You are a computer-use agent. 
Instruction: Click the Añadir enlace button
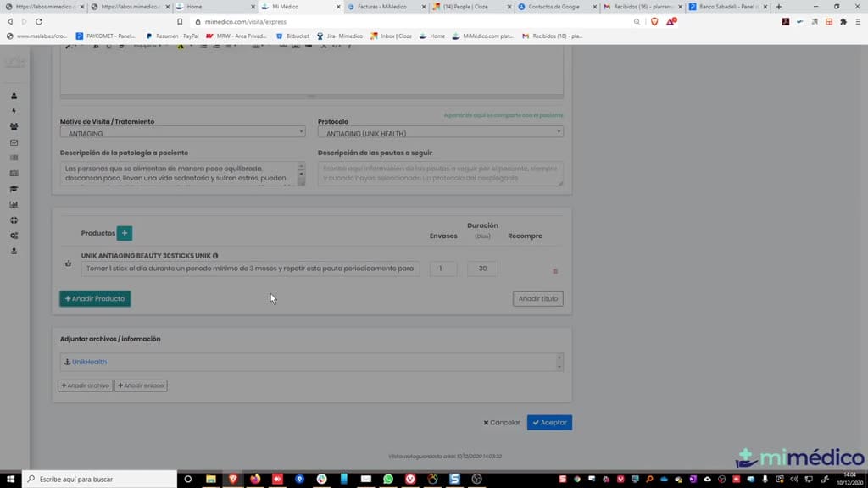coord(141,385)
